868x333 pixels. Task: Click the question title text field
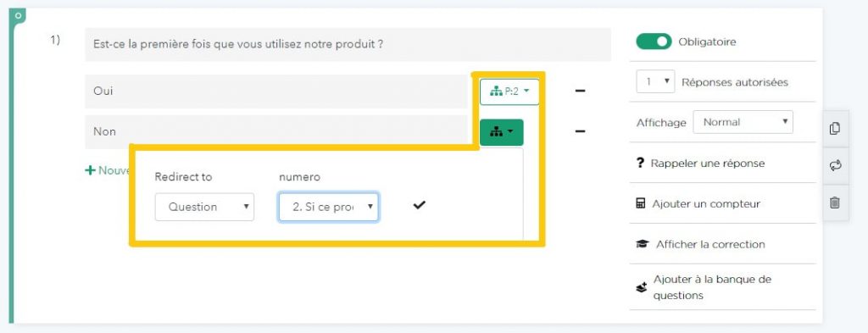click(348, 44)
